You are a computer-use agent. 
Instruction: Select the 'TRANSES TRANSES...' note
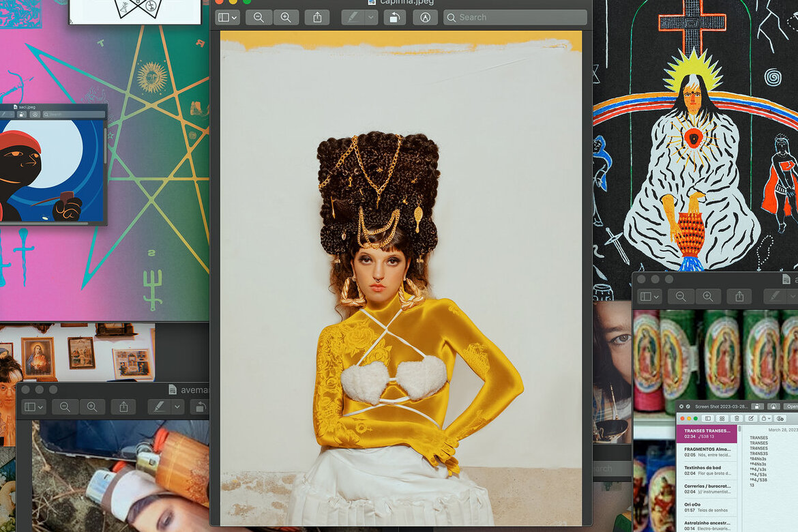coord(707,434)
